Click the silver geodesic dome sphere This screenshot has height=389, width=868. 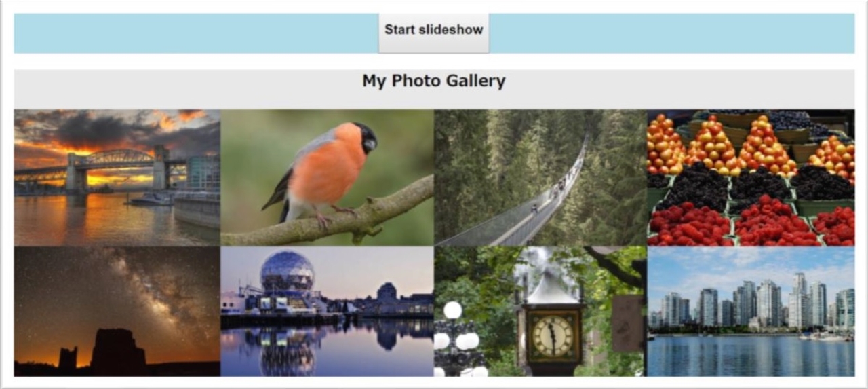tap(287, 272)
